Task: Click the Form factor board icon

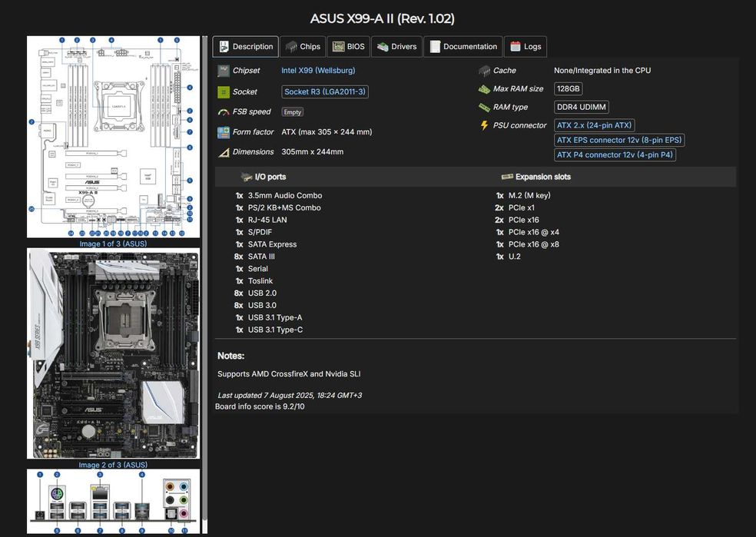Action: tap(224, 132)
